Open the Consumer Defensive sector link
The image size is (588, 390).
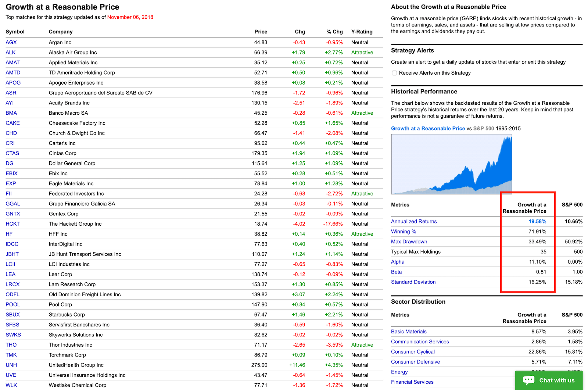tap(416, 362)
